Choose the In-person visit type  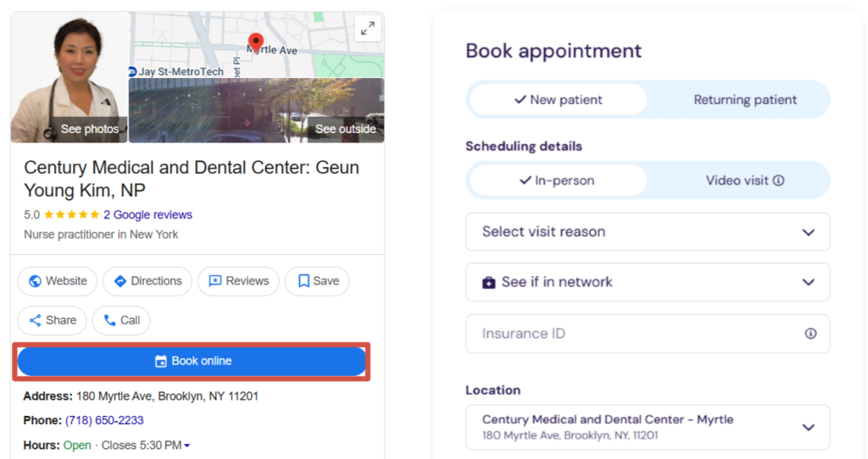[x=558, y=180]
